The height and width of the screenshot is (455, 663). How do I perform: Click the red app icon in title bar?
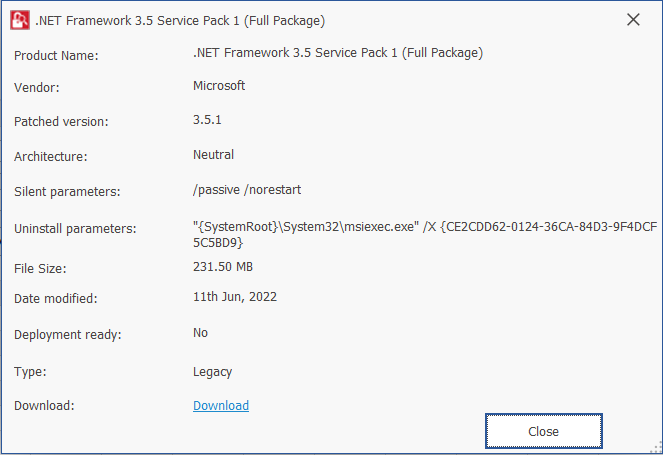pyautogui.click(x=20, y=20)
